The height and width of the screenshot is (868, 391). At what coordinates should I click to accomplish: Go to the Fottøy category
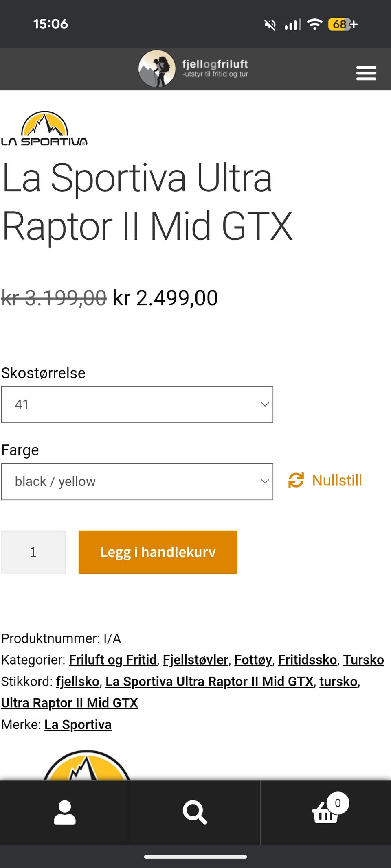253,660
